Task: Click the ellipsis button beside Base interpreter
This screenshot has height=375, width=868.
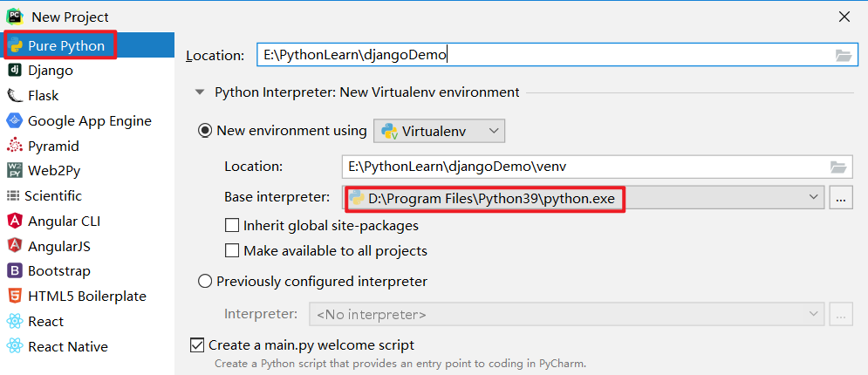Action: 841,198
